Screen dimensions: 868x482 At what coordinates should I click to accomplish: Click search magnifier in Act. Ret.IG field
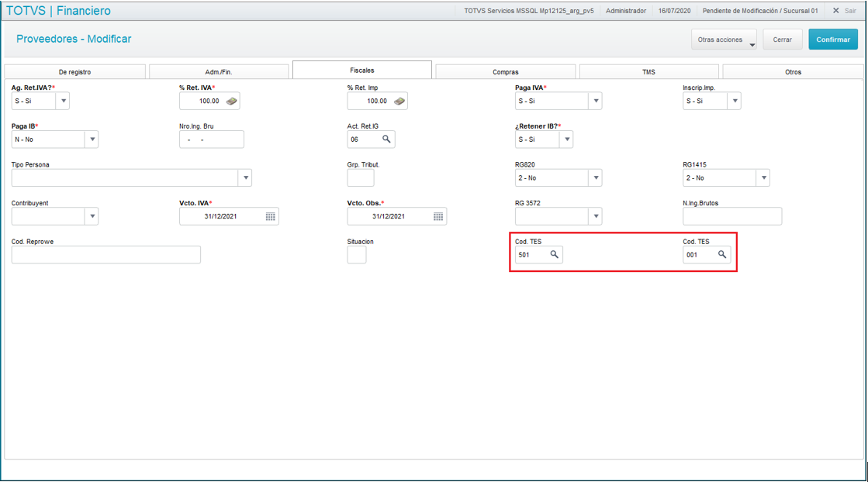tap(386, 139)
